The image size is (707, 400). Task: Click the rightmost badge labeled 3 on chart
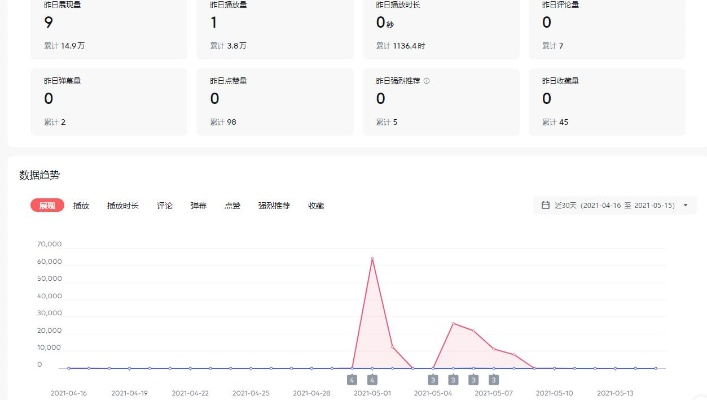coord(494,380)
